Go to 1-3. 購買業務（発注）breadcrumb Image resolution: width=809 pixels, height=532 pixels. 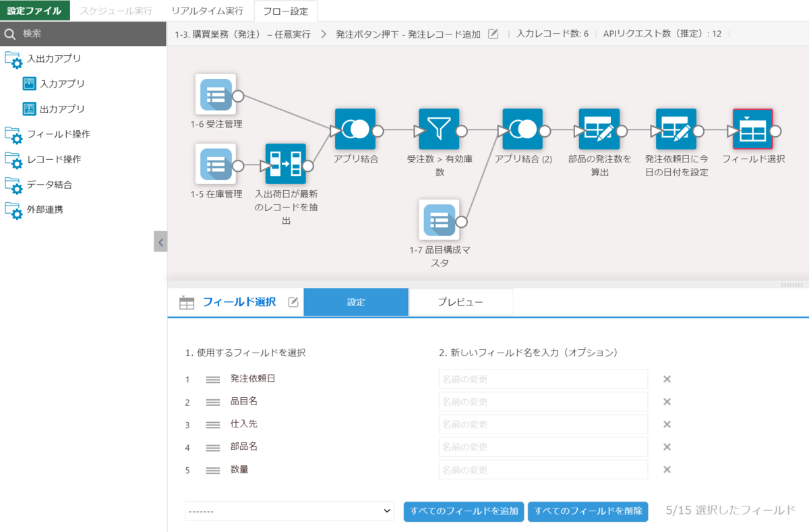[243, 34]
